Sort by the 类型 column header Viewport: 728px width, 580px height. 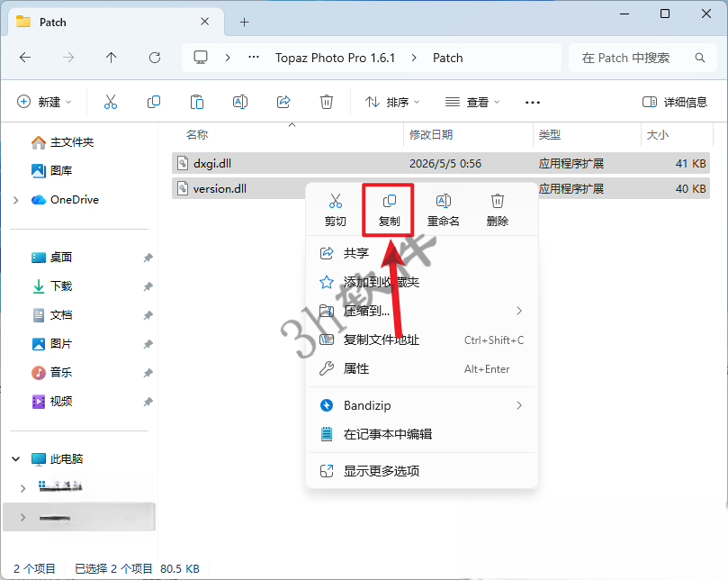pyautogui.click(x=549, y=135)
